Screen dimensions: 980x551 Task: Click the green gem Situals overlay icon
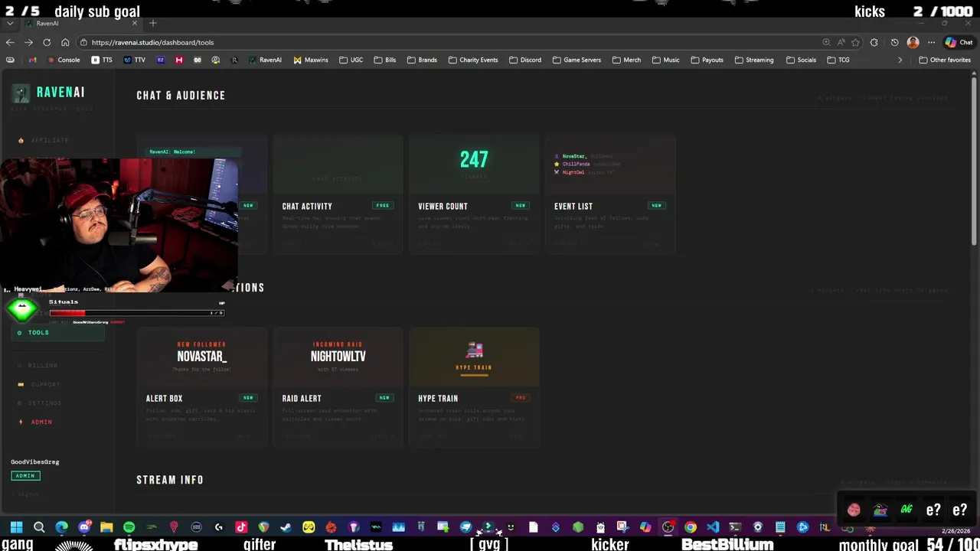[22, 309]
